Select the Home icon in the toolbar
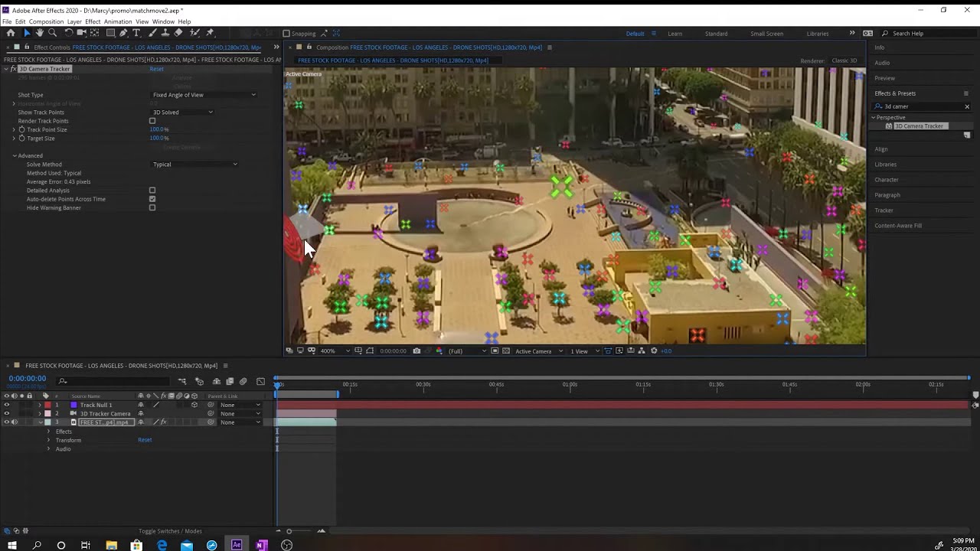Screen dimensions: 980x551 point(11,33)
